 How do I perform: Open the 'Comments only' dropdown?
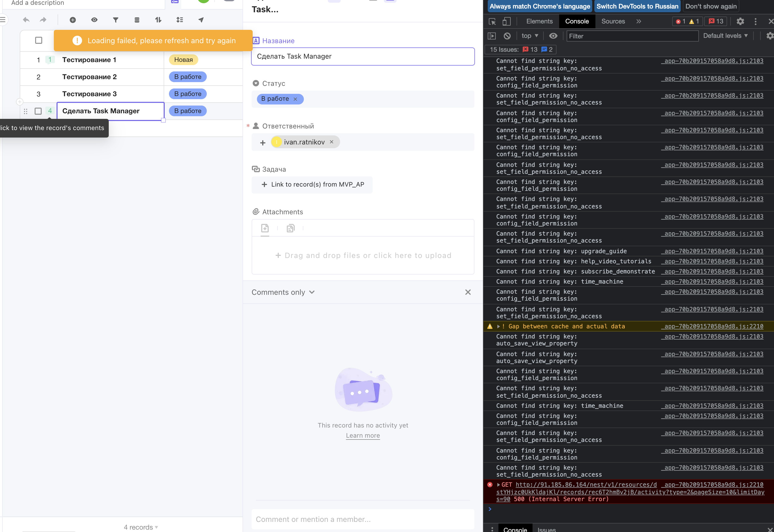283,292
